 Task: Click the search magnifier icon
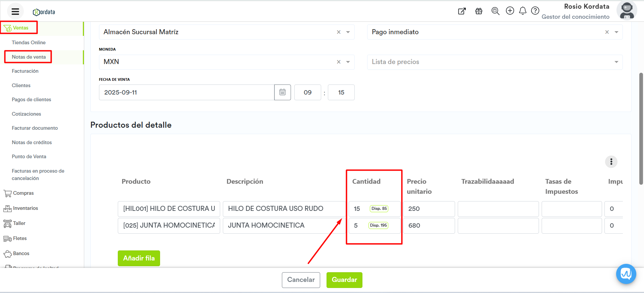[x=495, y=11]
